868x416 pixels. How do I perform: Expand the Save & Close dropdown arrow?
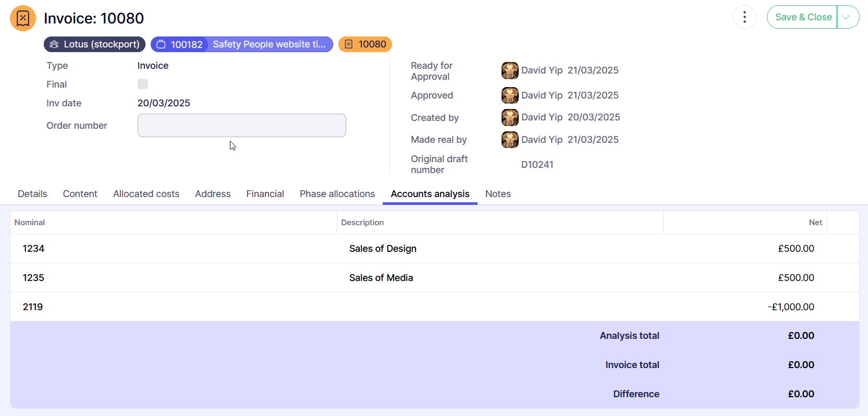847,17
